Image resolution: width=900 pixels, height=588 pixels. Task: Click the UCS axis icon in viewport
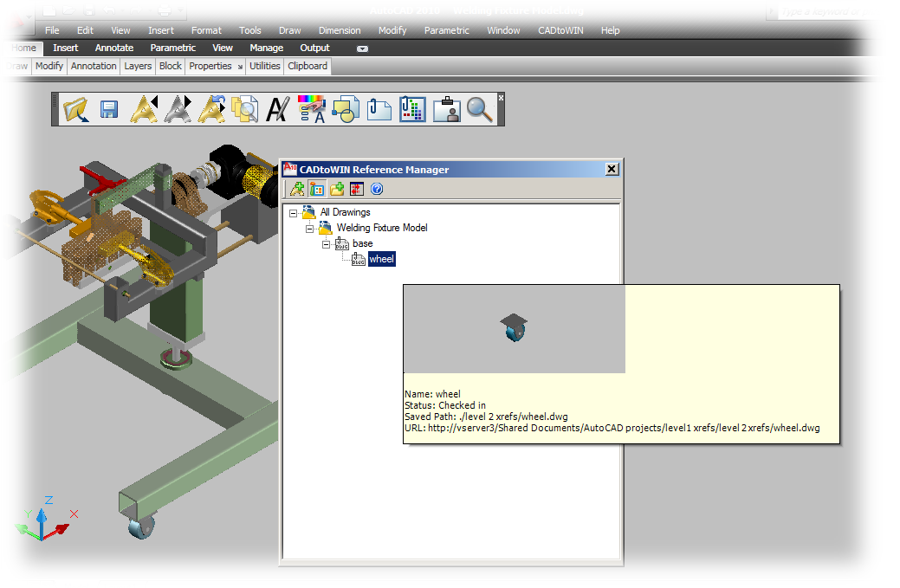pyautogui.click(x=46, y=518)
